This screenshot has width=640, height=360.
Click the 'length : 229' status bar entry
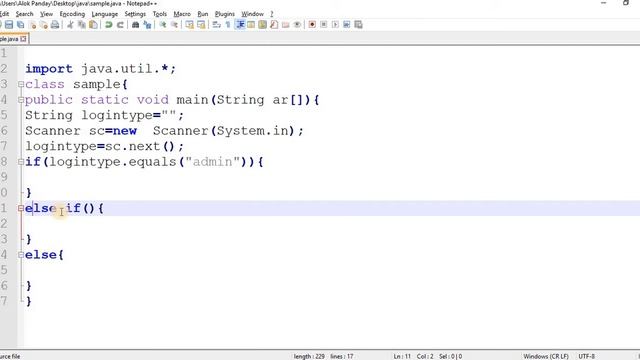[309, 356]
